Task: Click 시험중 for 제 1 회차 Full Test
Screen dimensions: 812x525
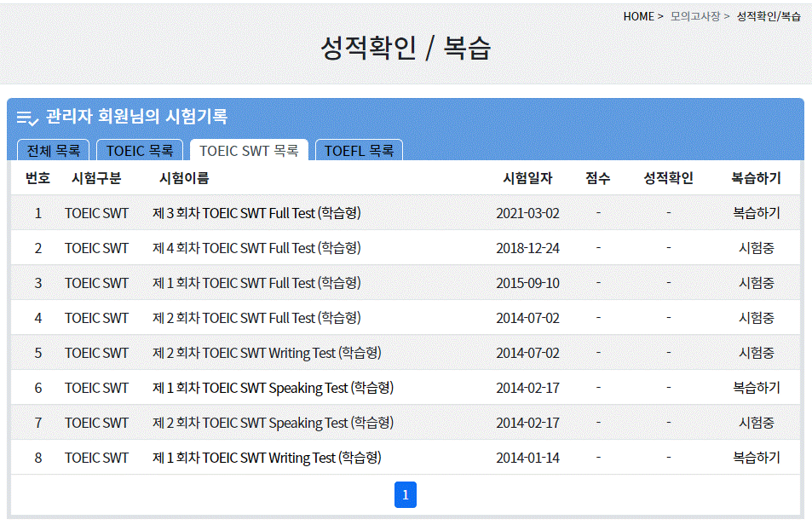Action: (x=756, y=283)
